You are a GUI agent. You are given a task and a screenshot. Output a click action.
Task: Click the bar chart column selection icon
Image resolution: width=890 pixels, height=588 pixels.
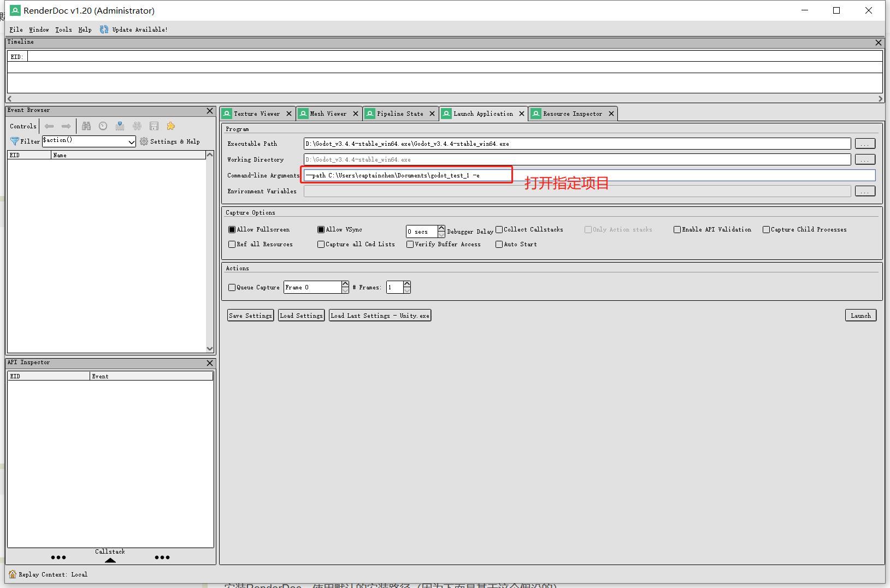point(120,126)
